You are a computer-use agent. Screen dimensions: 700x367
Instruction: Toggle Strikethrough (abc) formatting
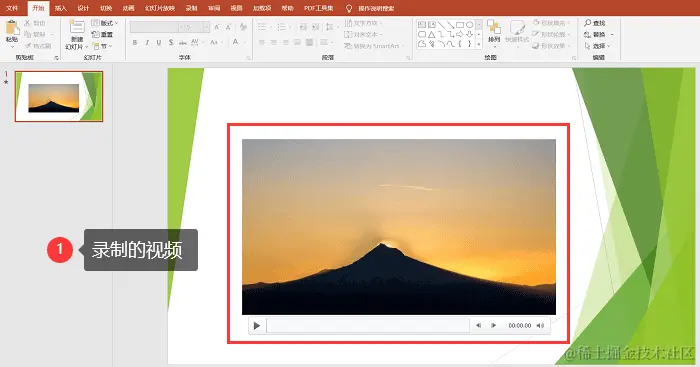pos(183,42)
